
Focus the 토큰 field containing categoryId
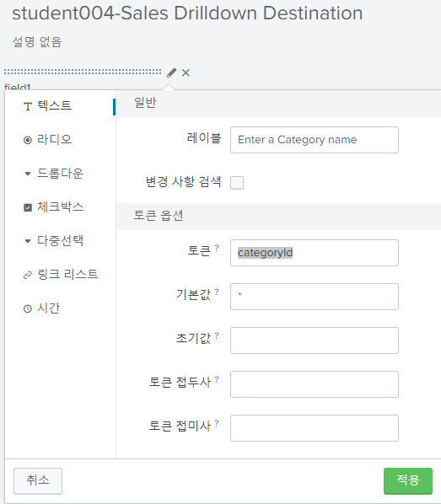(x=315, y=253)
